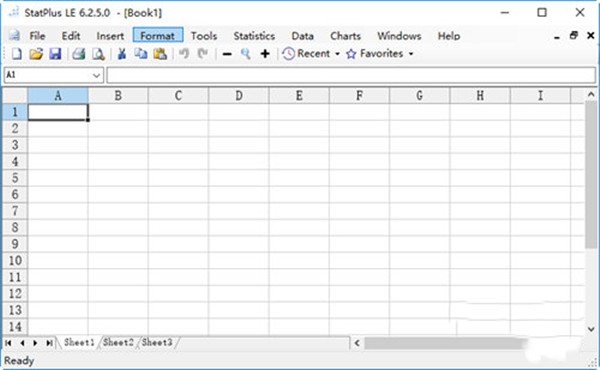Open the Insert menu

pos(110,36)
